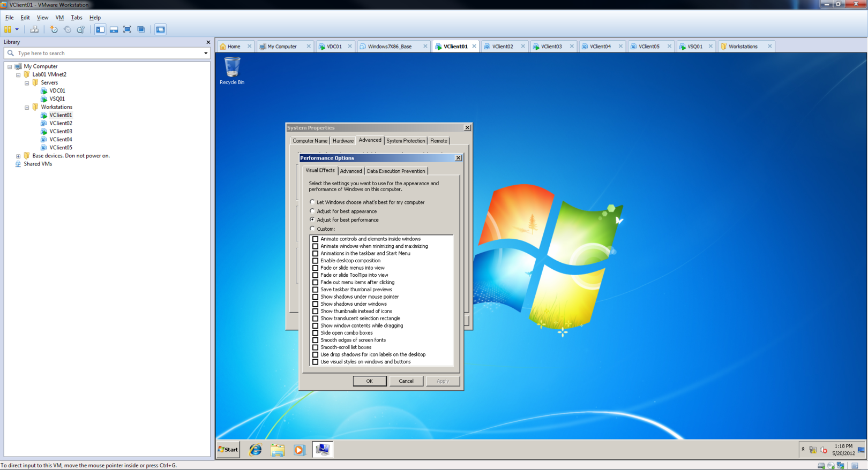
Task: Click the Start button
Action: (228, 450)
